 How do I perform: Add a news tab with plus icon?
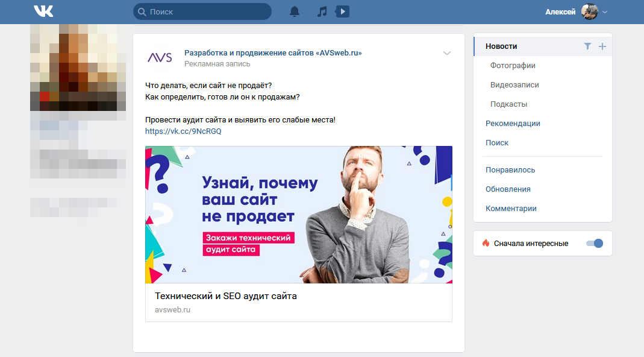coord(602,46)
